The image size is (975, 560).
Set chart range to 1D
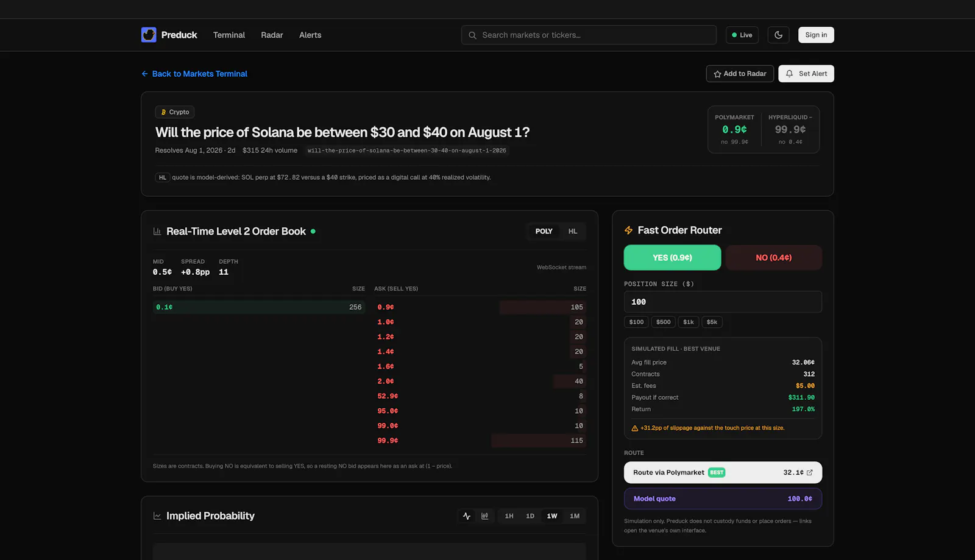point(530,516)
